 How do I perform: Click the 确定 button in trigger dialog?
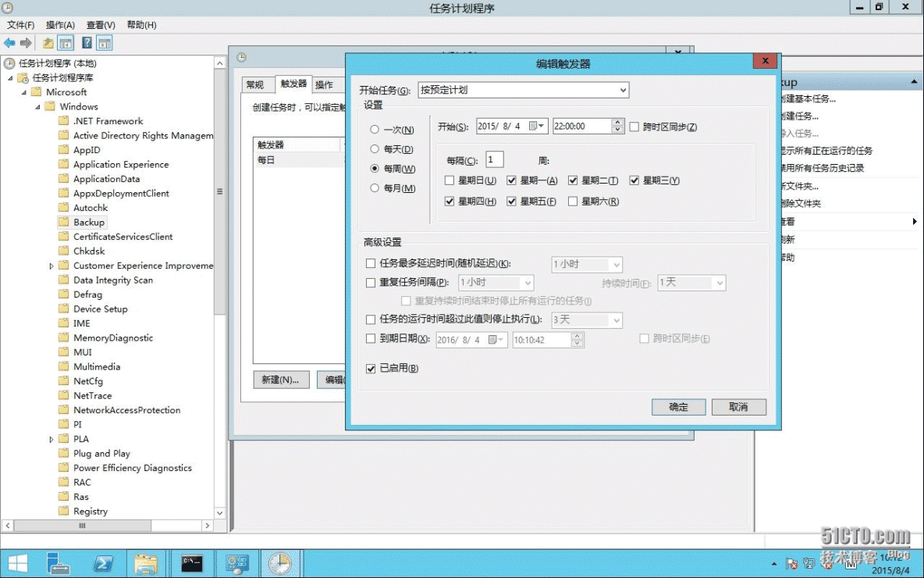coord(678,407)
